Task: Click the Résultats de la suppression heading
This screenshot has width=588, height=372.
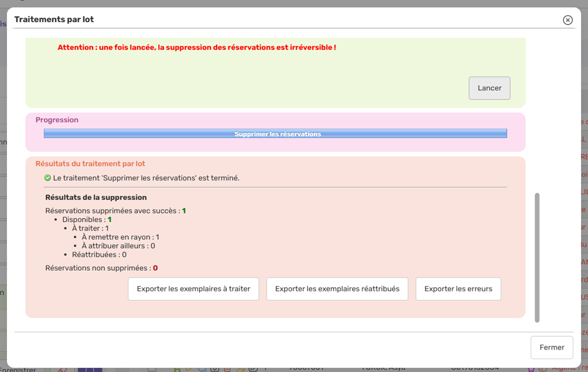Action: coord(96,198)
